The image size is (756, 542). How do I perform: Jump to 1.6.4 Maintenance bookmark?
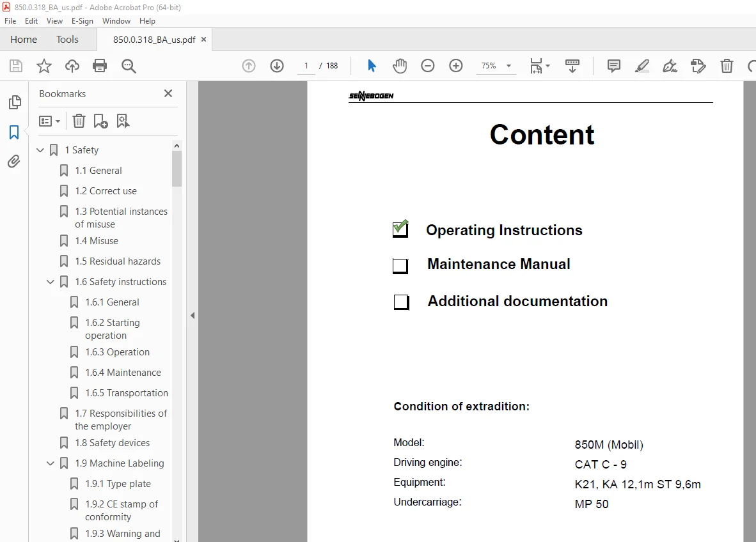click(123, 373)
